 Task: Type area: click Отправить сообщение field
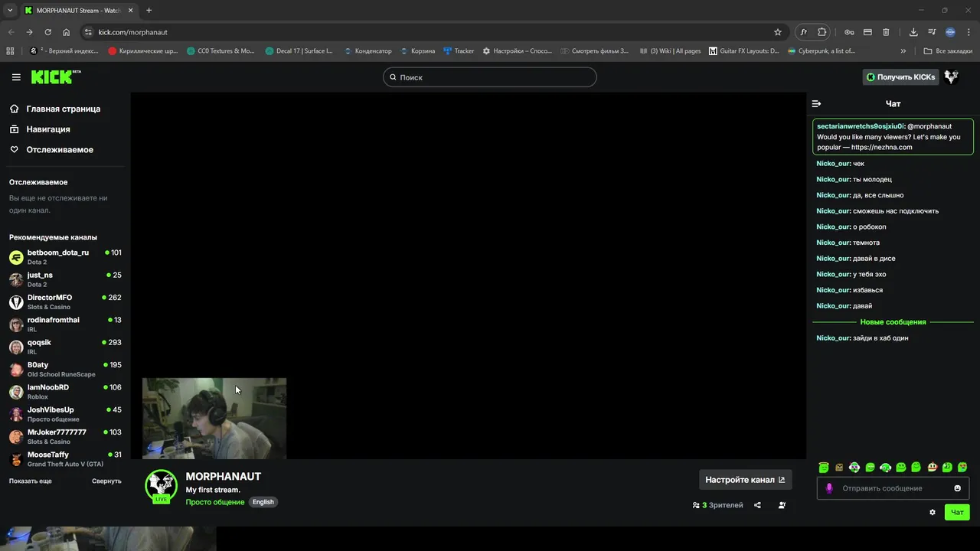893,488
